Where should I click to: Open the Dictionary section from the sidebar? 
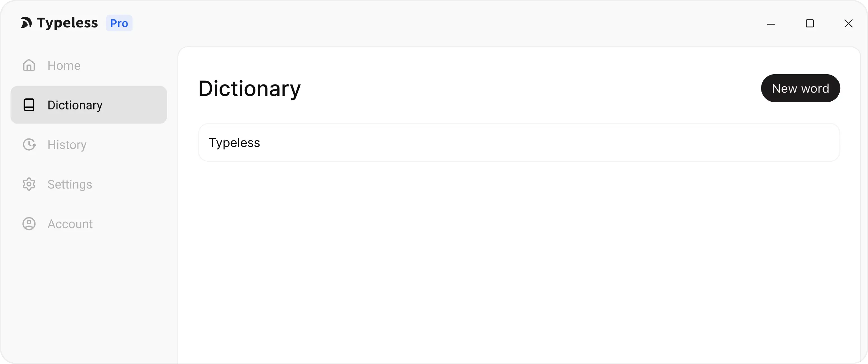(75, 105)
